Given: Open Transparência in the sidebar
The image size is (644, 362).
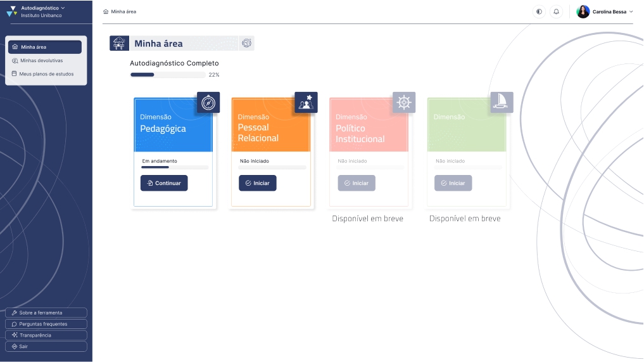Looking at the screenshot, I should [x=46, y=335].
